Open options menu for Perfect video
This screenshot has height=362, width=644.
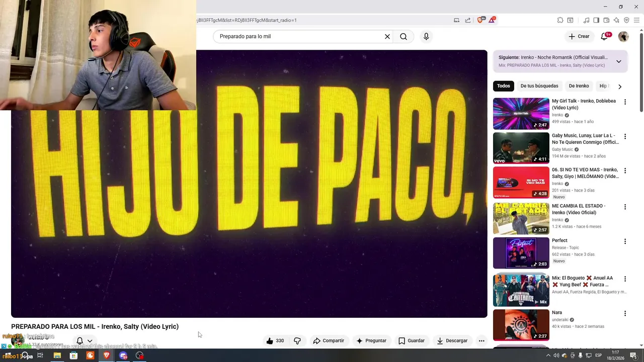(625, 241)
